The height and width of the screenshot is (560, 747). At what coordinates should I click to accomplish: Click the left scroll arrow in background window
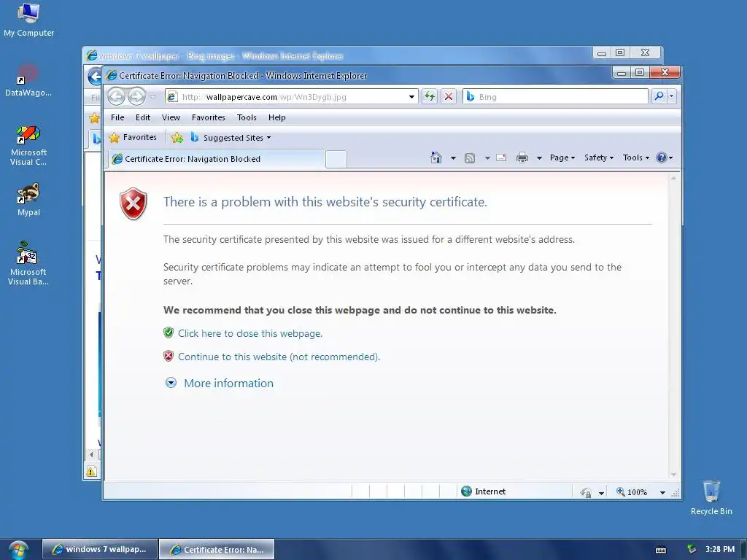[91, 454]
